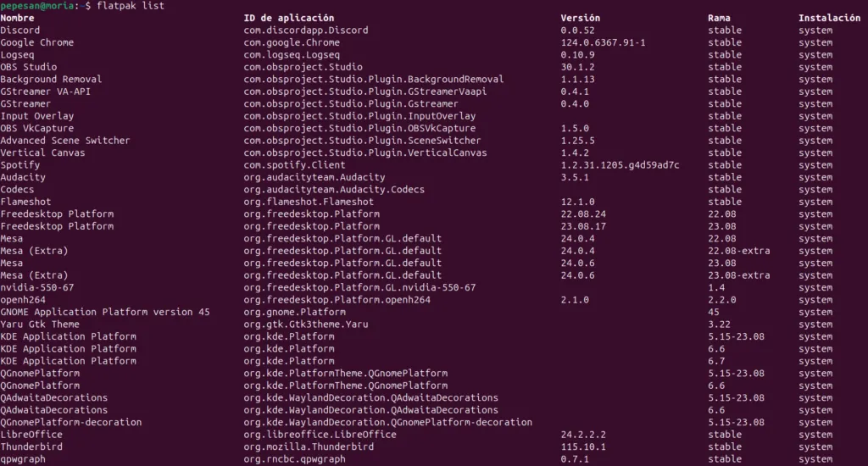This screenshot has height=466, width=868.
Task: Click Spotify version 1.2.31.1205.g4d59ad7c
Action: (x=620, y=165)
